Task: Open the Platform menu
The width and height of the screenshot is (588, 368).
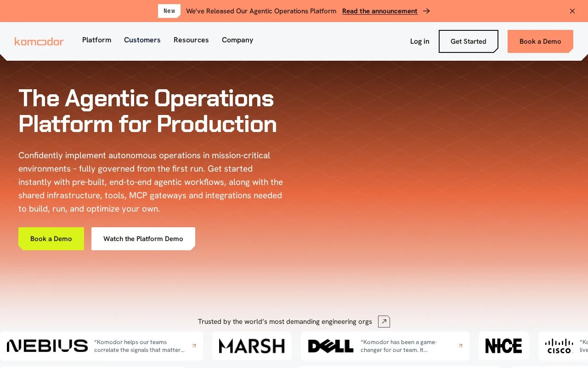Action: pos(96,40)
